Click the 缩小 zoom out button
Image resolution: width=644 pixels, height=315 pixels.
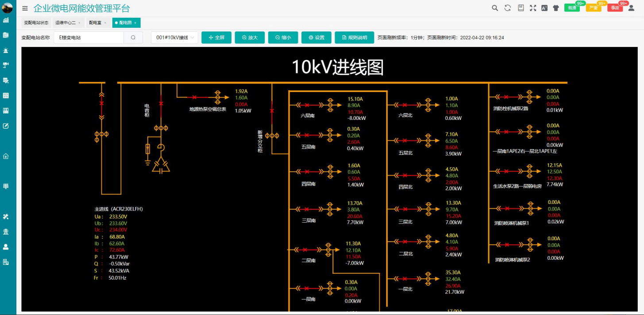tap(283, 38)
